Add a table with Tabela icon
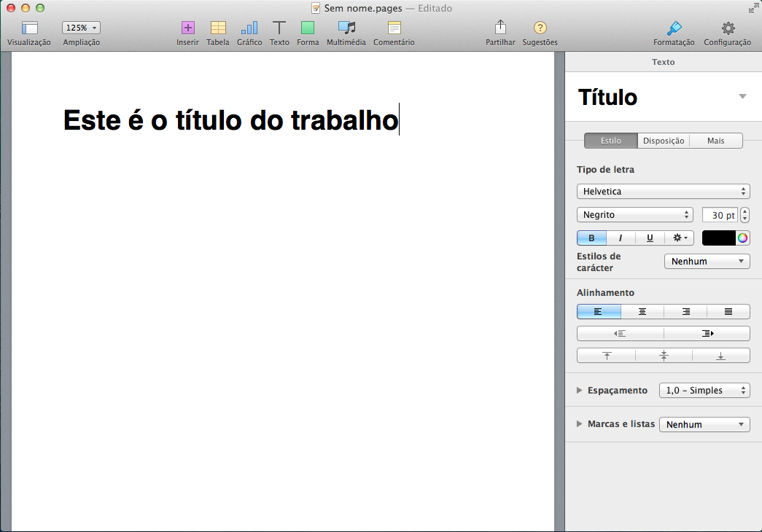 tap(218, 28)
